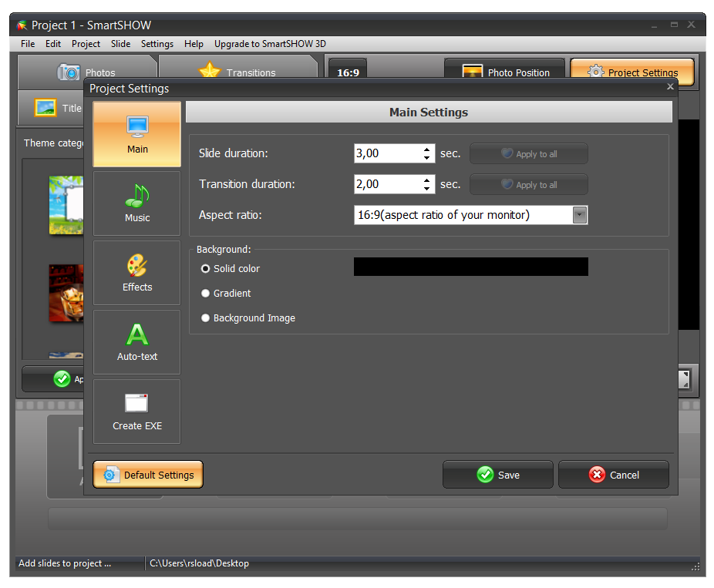Increase transition duration with up arrow

click(x=426, y=180)
